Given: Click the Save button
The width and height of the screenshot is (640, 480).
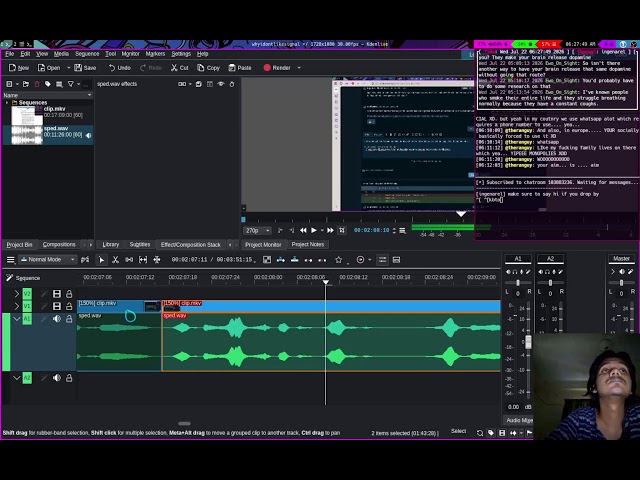Looking at the screenshot, I should click(85, 68).
